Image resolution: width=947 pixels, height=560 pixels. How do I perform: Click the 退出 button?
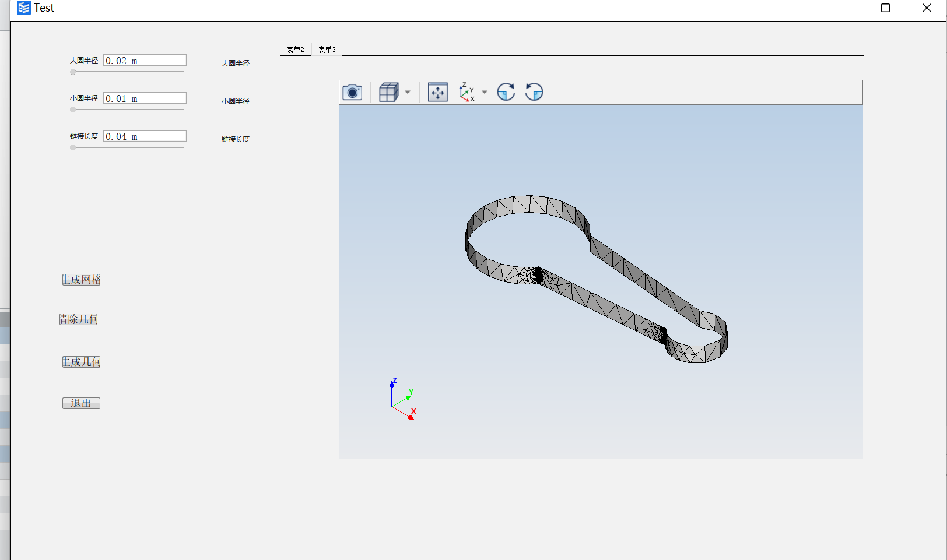click(x=81, y=403)
